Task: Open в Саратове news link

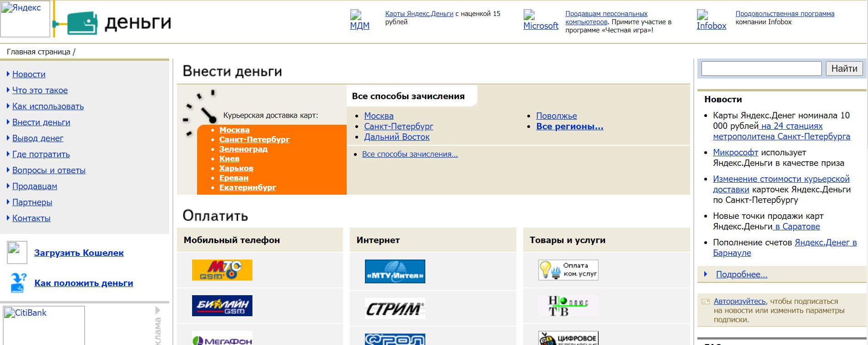Action: coord(796,226)
